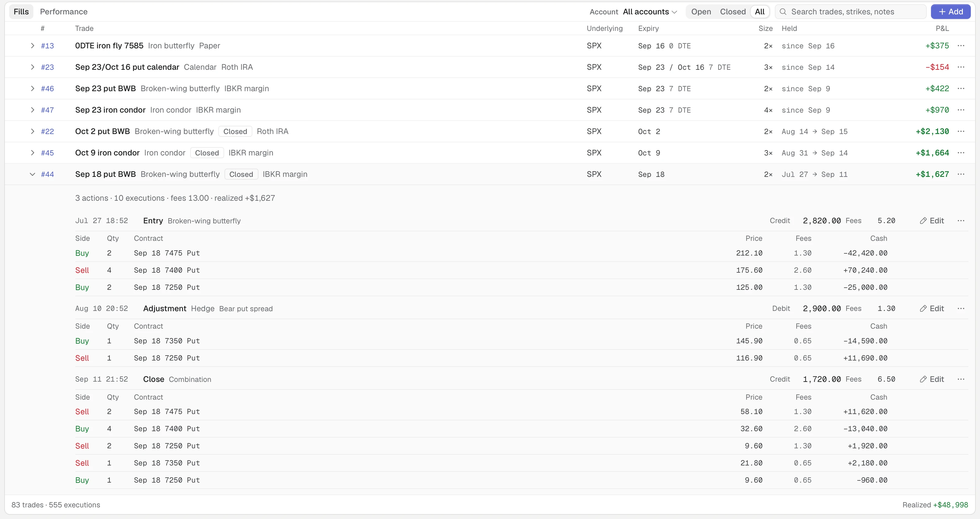Click the -$154 P&L value
Viewport: 980px width, 519px height.
[937, 67]
